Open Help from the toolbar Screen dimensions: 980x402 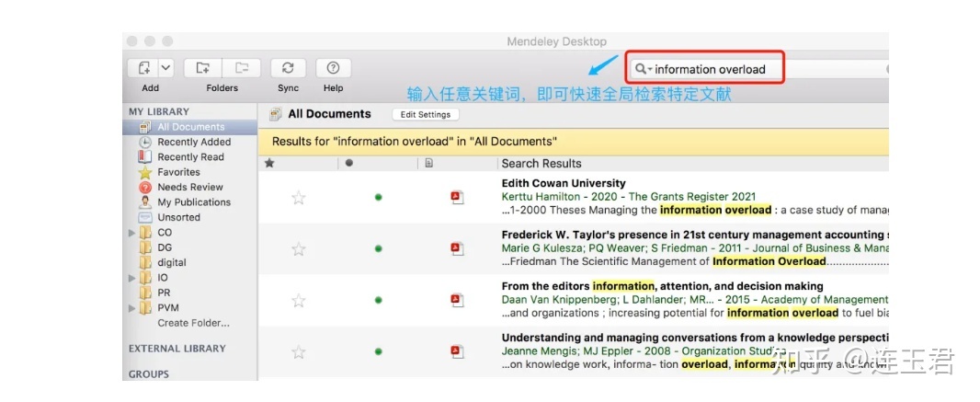(x=333, y=68)
